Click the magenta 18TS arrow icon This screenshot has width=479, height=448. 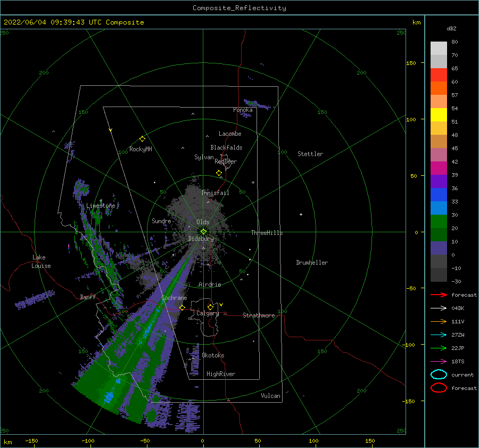[439, 362]
